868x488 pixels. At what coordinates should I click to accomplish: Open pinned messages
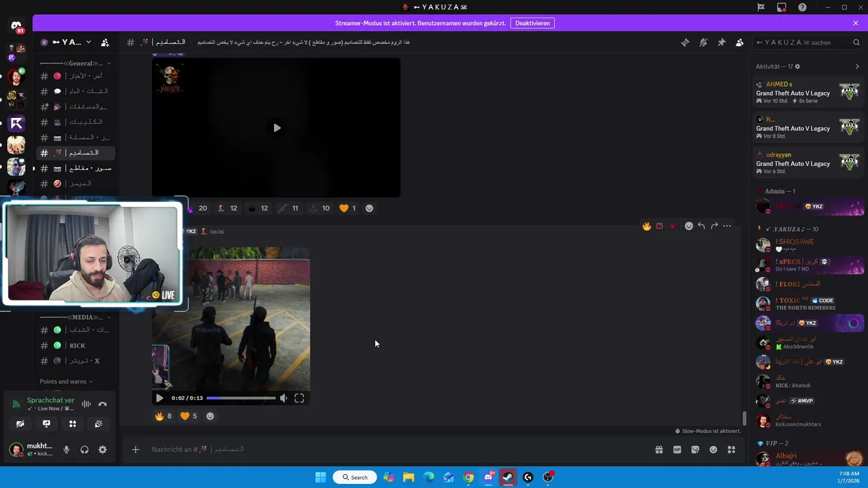pos(722,42)
